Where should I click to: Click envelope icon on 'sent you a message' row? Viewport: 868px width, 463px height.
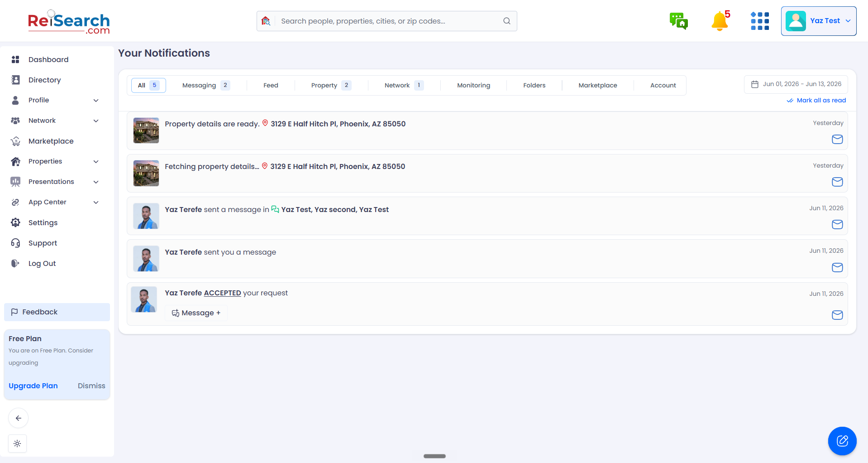pos(837,267)
